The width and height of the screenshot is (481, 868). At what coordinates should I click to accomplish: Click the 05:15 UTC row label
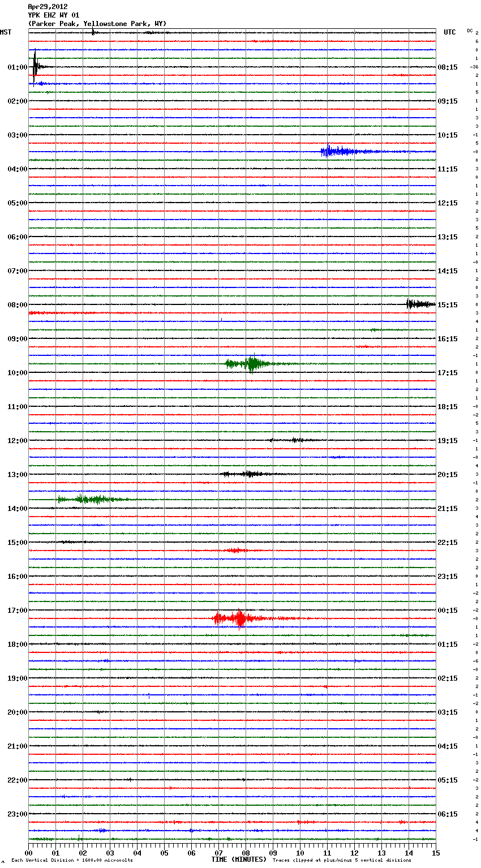[x=448, y=780]
